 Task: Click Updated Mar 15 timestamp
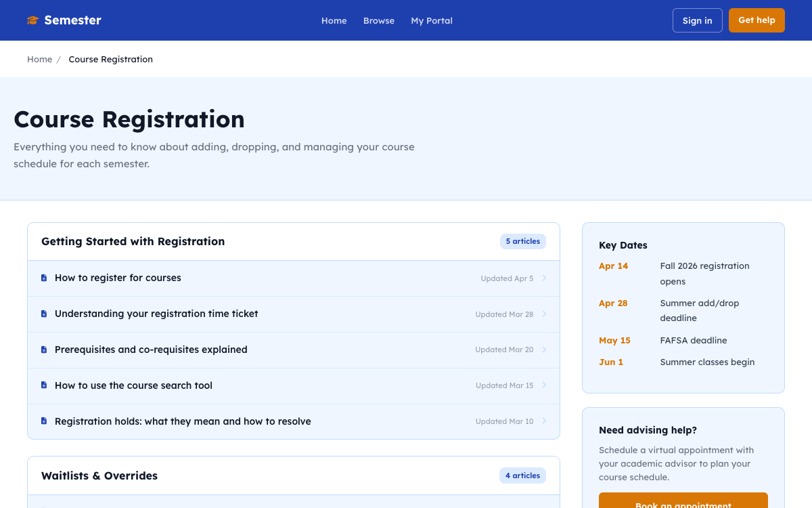(504, 385)
